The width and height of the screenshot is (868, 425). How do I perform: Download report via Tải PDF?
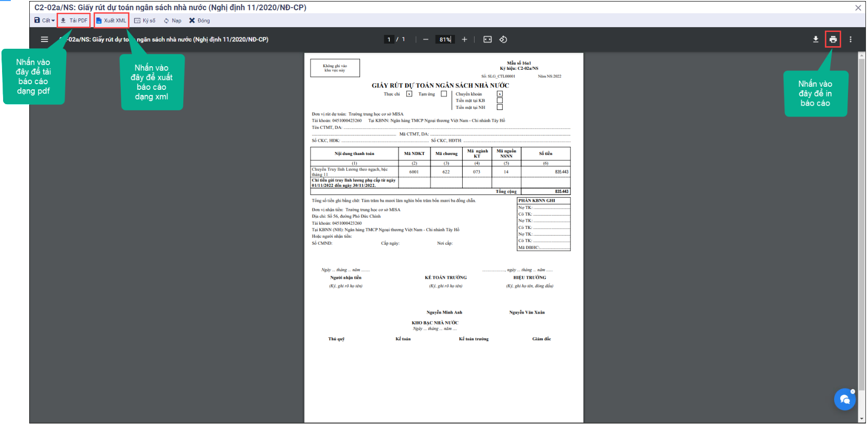(x=74, y=21)
